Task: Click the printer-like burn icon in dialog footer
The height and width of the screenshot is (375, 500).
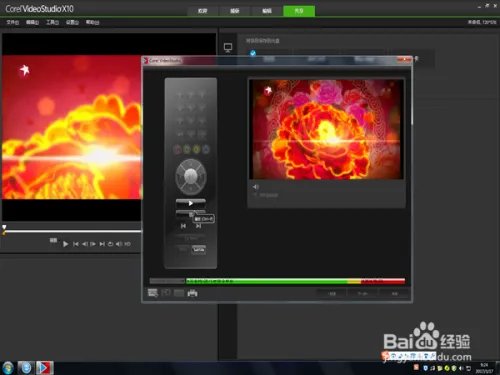Action: 192,293
